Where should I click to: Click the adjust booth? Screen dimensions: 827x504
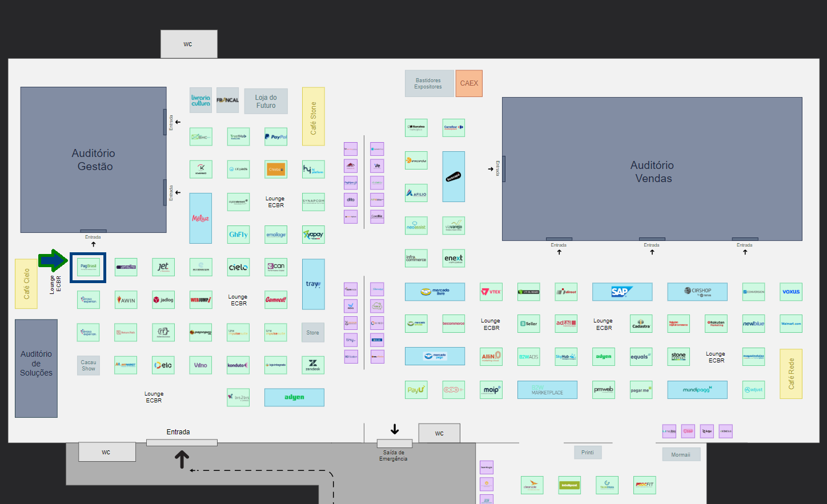[x=753, y=390]
